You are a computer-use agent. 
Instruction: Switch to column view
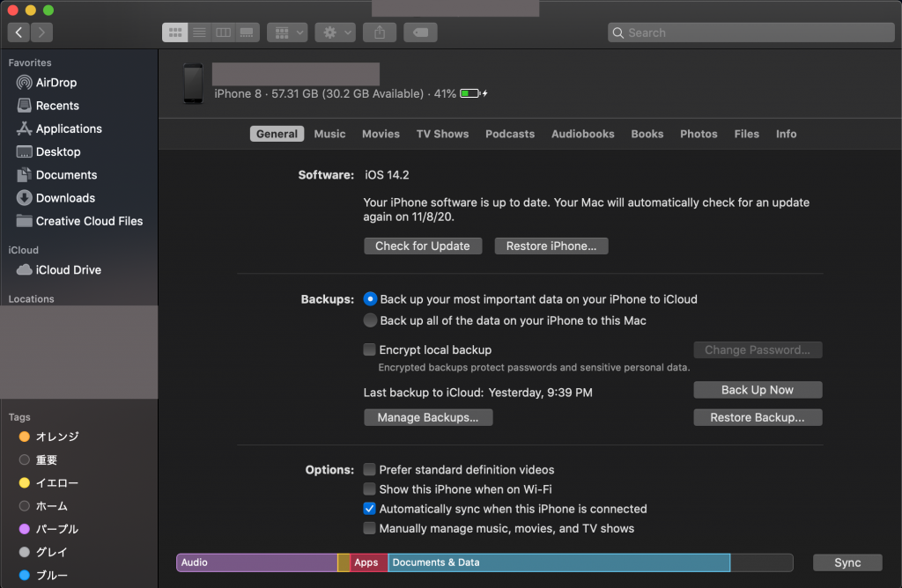223,33
